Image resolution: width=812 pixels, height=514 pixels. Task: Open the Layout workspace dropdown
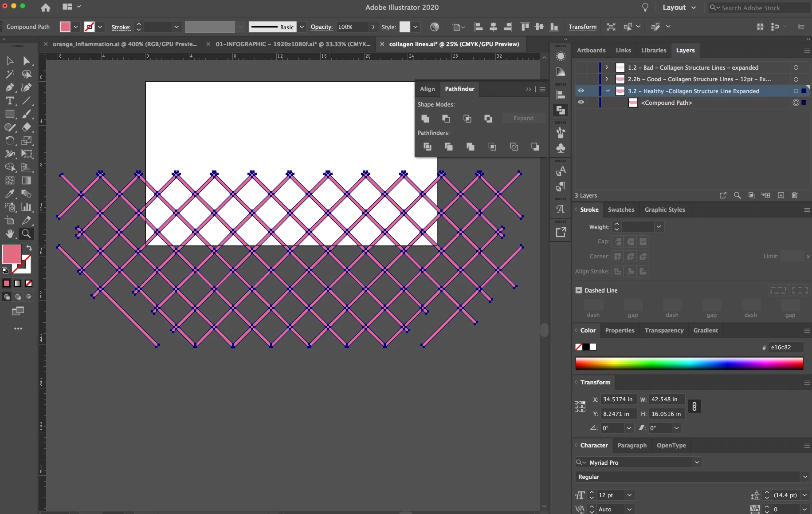[x=679, y=8]
